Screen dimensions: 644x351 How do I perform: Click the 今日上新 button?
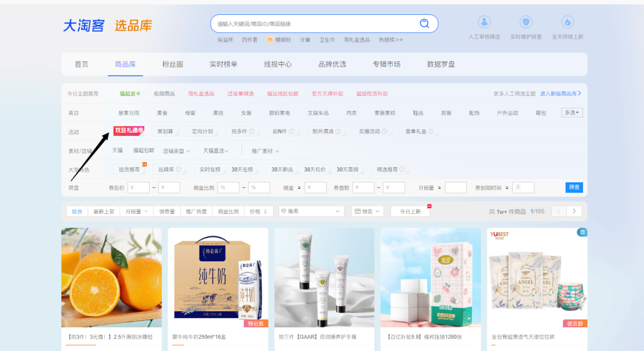pyautogui.click(x=410, y=212)
